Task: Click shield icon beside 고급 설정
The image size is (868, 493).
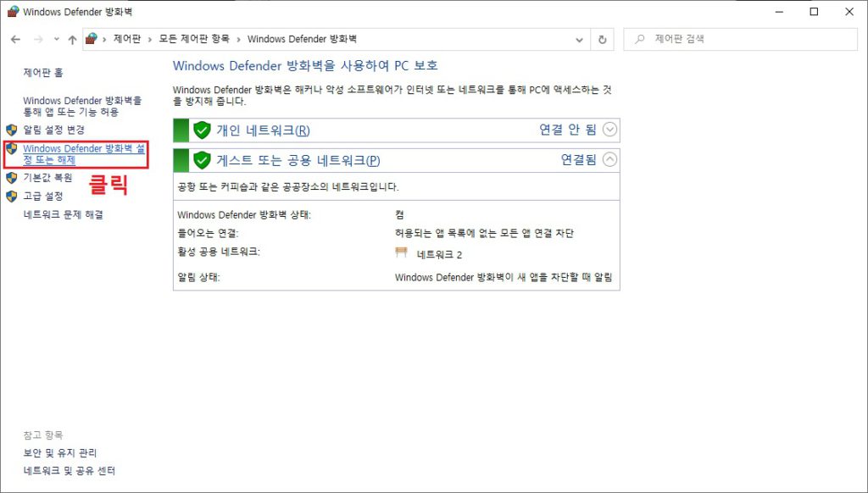Action: 12,196
